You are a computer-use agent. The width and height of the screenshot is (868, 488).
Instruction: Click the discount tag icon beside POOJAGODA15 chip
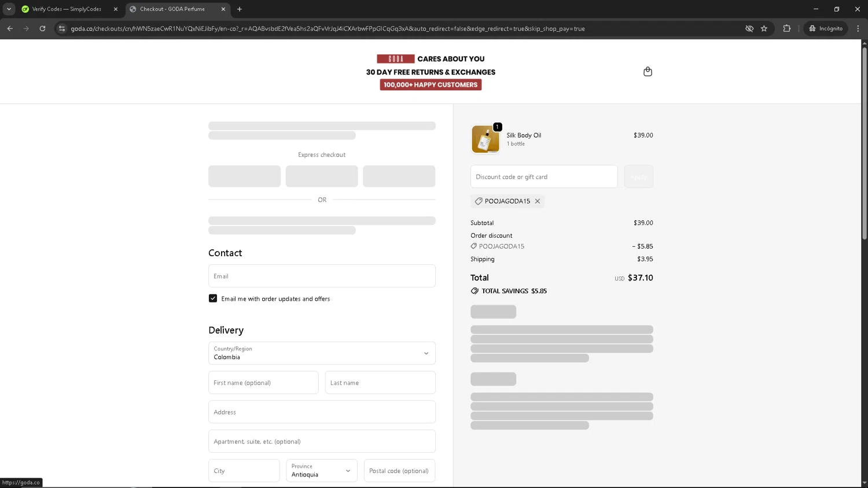point(479,201)
